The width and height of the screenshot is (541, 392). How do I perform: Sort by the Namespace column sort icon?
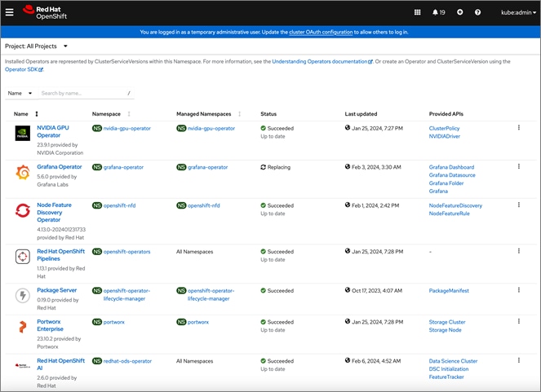[x=129, y=114]
